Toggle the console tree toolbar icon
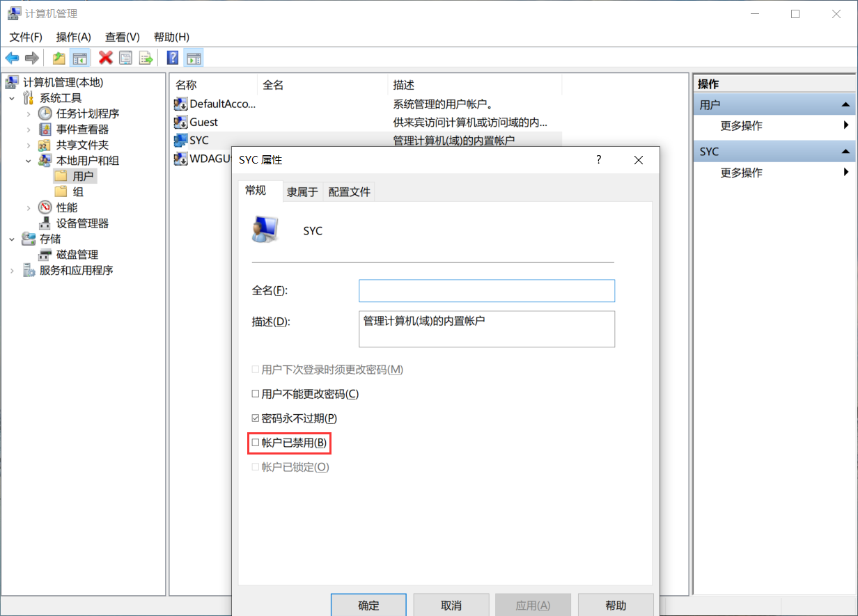 80,58
